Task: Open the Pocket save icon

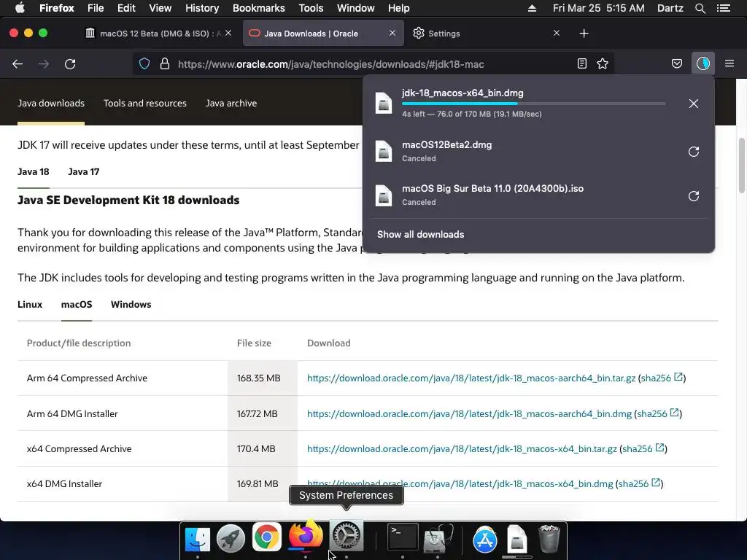Action: [x=677, y=64]
